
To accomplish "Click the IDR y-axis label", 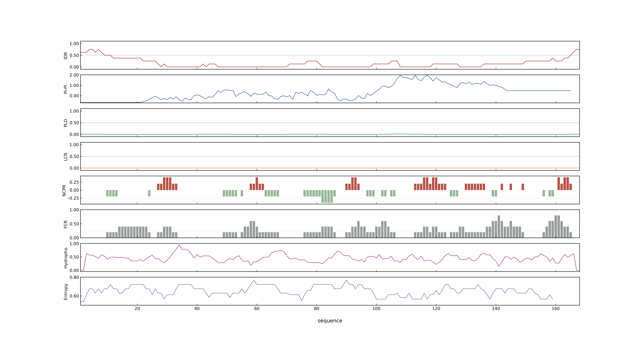I will pyautogui.click(x=66, y=55).
